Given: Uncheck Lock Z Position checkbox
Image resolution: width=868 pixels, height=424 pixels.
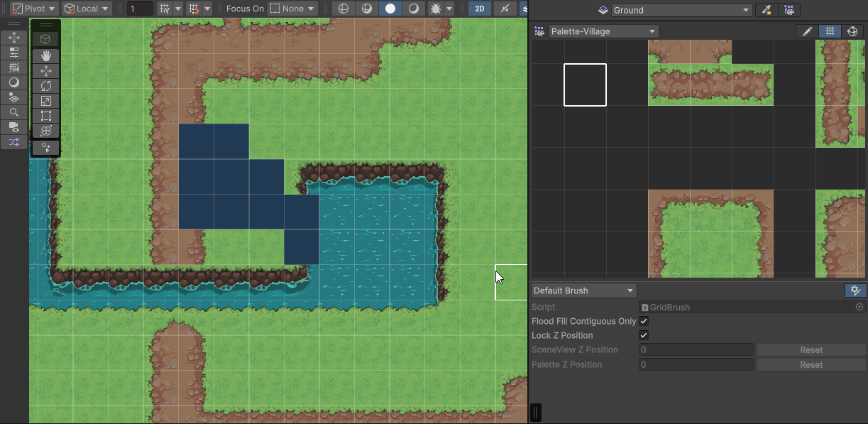Looking at the screenshot, I should click(x=644, y=335).
